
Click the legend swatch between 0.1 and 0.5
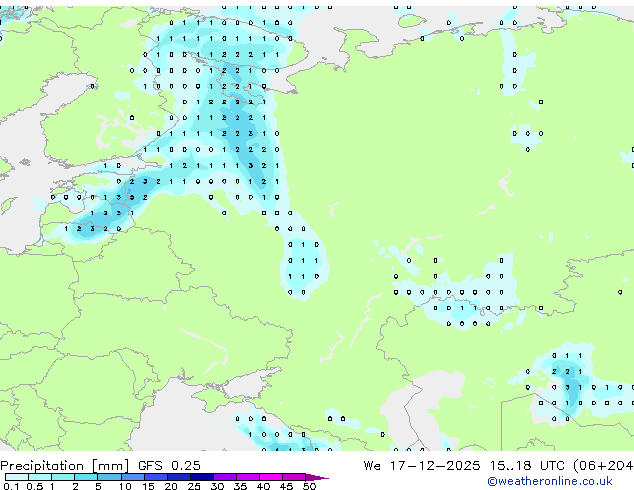pos(17,477)
